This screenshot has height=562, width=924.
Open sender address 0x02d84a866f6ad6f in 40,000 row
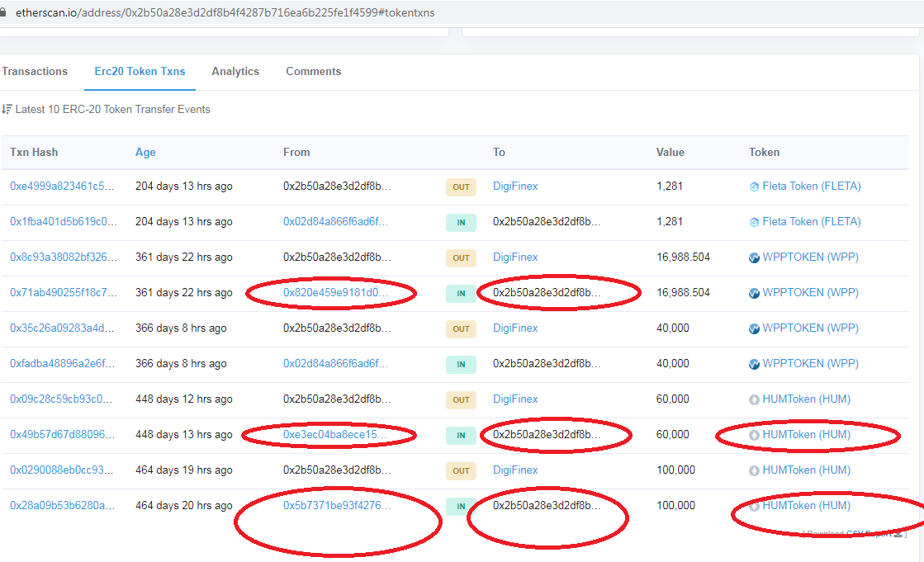click(x=335, y=363)
